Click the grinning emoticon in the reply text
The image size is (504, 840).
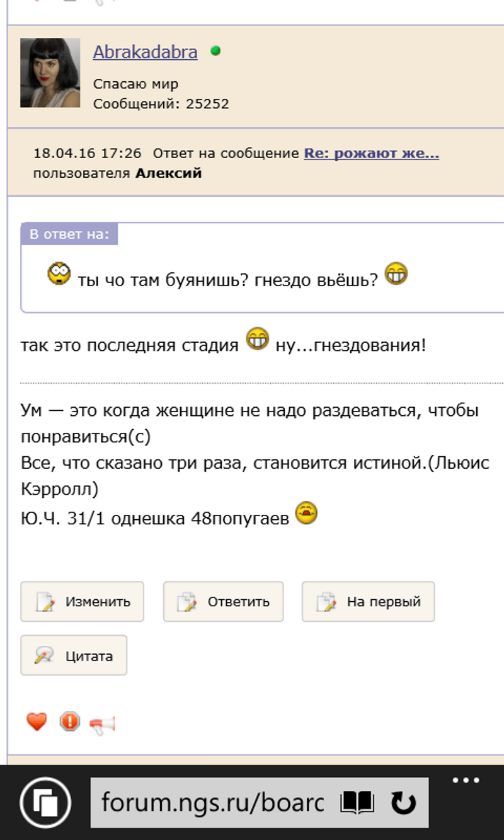point(257,339)
